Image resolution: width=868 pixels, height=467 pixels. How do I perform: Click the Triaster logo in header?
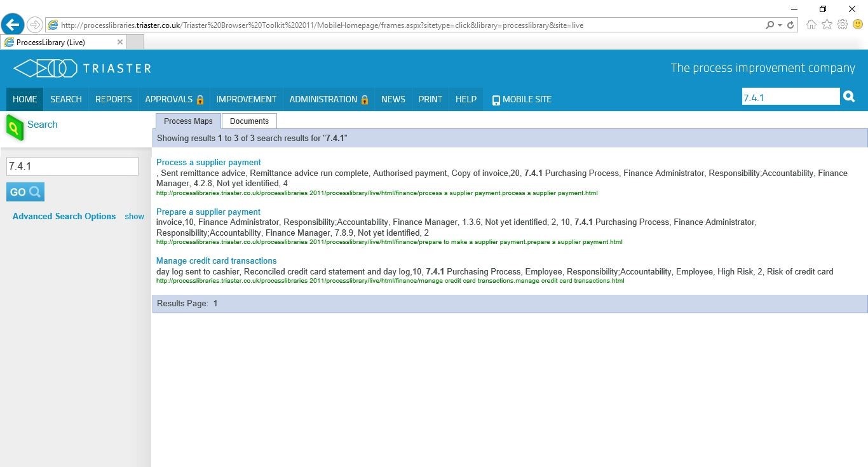[x=82, y=68]
